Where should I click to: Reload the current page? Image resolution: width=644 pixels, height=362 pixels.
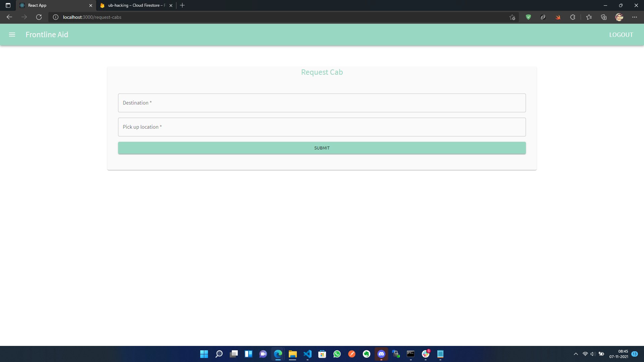(x=39, y=17)
